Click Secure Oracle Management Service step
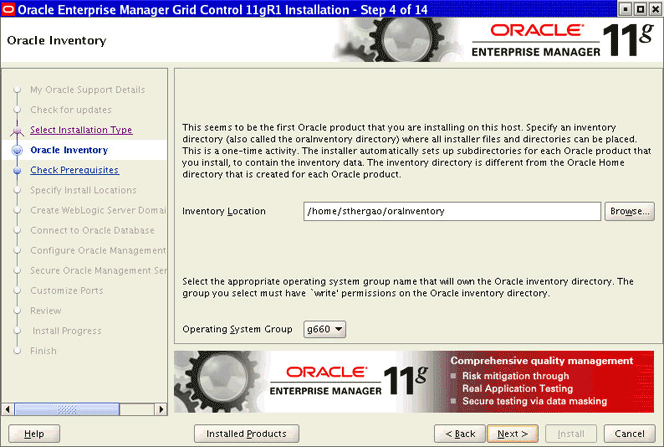Viewport: 664px width, 447px height. [x=98, y=270]
